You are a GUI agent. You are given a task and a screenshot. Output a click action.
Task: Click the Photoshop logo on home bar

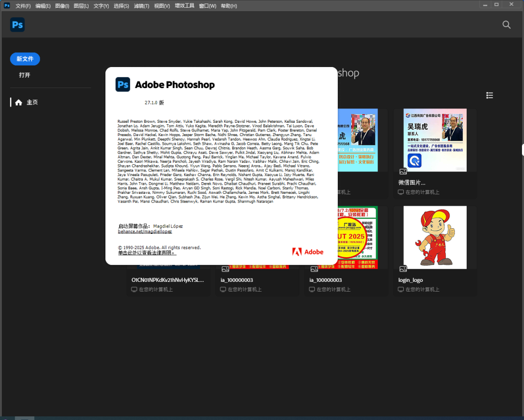pos(17,25)
